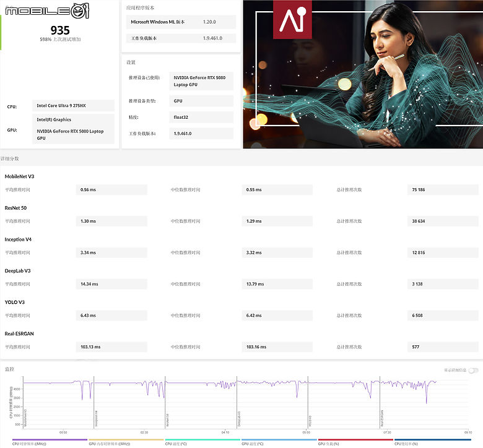This screenshot has height=448, width=483.
Task: Click the ResNet 50 median time 1.29 ms
Action: (x=277, y=221)
